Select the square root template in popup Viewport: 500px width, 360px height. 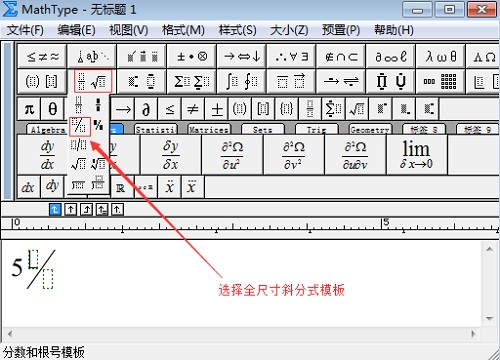(79, 164)
